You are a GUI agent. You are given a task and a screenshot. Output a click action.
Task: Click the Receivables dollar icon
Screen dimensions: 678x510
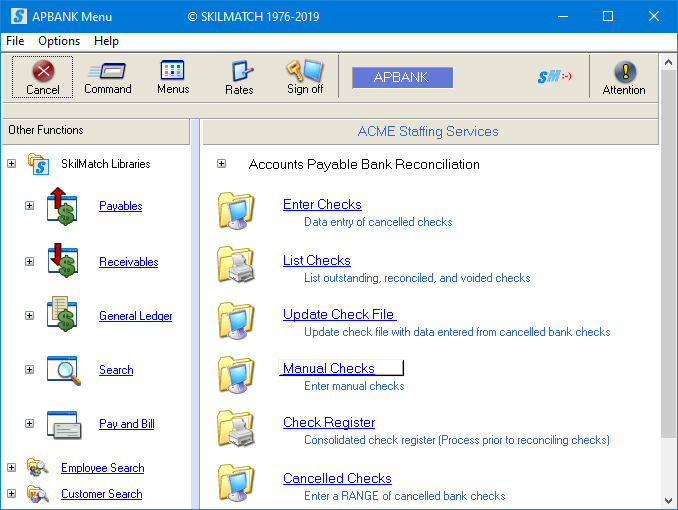pyautogui.click(x=63, y=260)
